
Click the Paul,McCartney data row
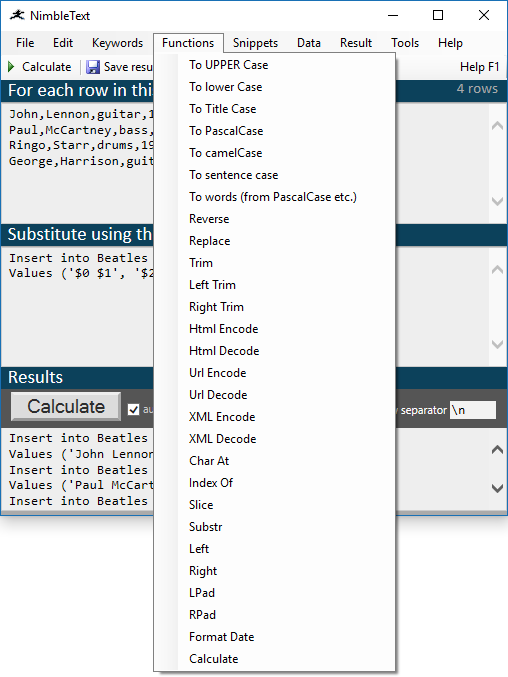click(x=81, y=130)
